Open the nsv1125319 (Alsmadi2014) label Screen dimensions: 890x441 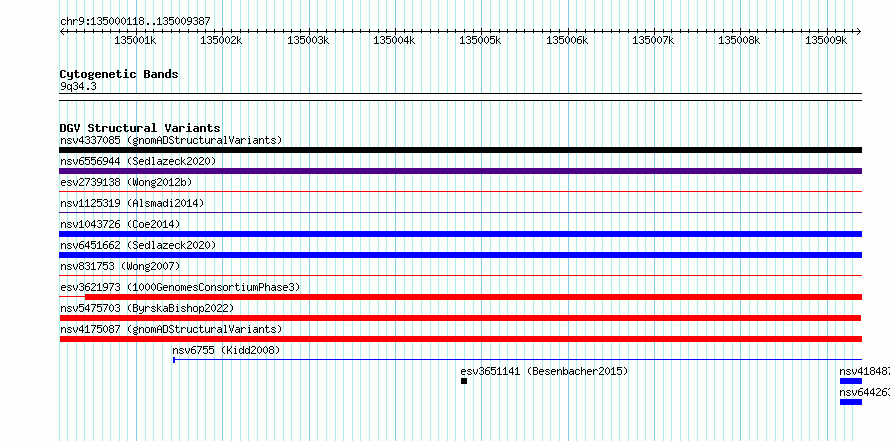click(132, 203)
